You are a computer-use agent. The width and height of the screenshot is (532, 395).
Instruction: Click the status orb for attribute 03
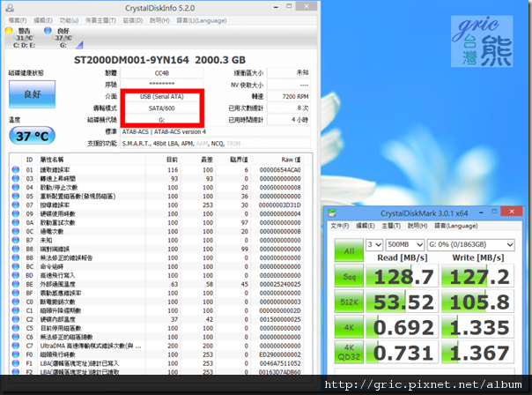16,178
